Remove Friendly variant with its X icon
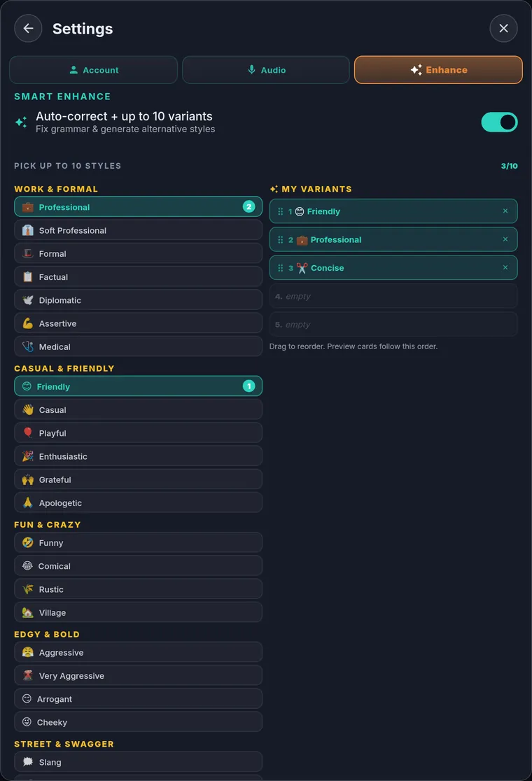The width and height of the screenshot is (532, 781). (x=505, y=211)
